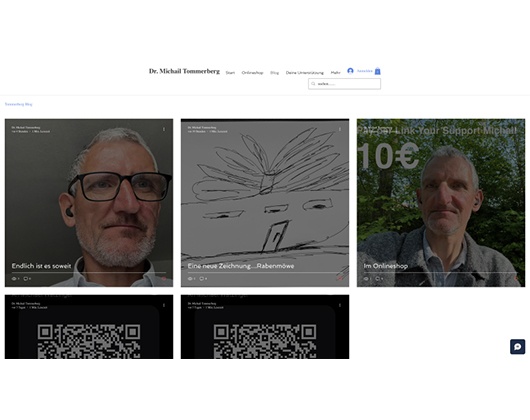Viewport: 530px width, 420px height.
Task: Open the Tommerberg Blog breadcrumb link
Action: [19, 104]
